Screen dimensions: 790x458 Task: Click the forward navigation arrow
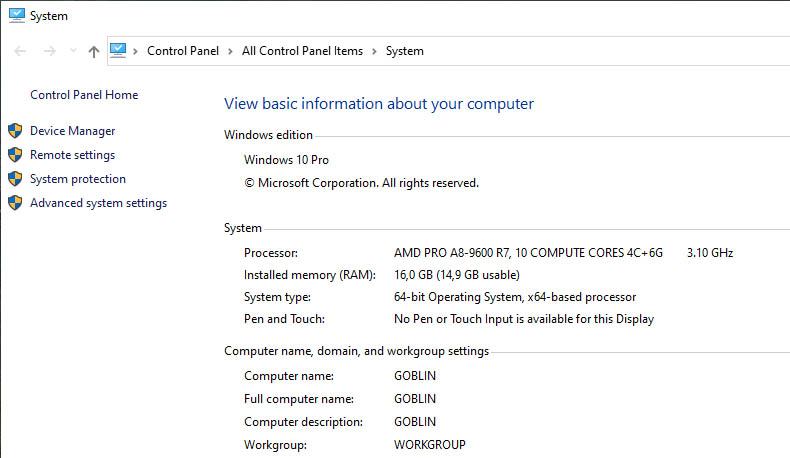pos(48,51)
